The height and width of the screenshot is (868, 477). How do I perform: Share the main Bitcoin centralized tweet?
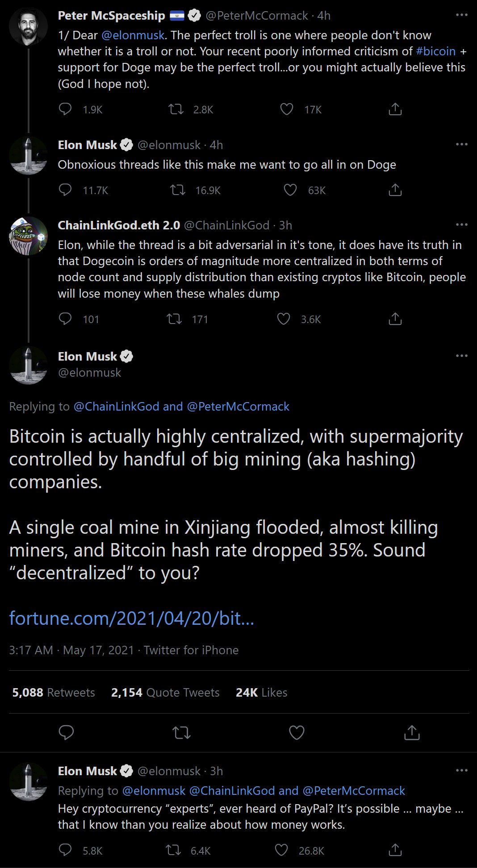coord(411,733)
